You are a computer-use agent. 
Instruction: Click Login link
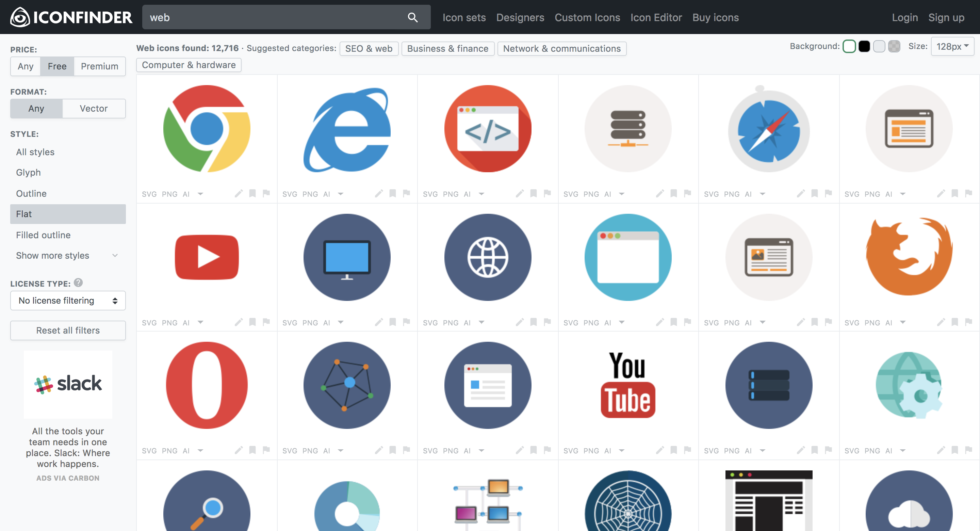tap(905, 17)
